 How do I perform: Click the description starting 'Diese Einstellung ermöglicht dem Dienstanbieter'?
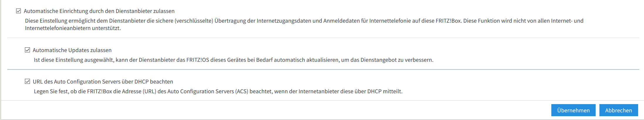304,24
